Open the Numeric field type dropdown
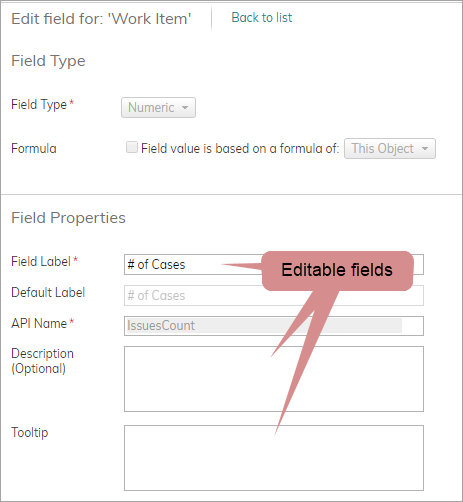This screenshot has width=463, height=502. pyautogui.click(x=158, y=108)
